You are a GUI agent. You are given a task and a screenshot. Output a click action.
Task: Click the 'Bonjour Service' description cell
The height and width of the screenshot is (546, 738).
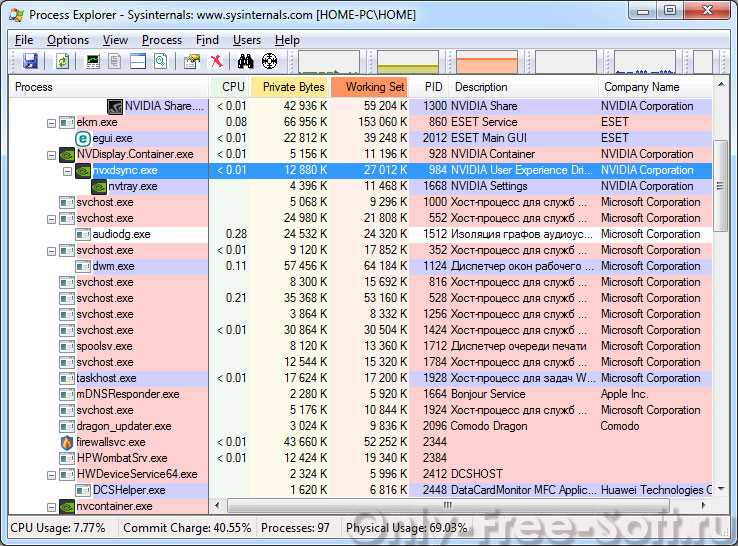(488, 394)
